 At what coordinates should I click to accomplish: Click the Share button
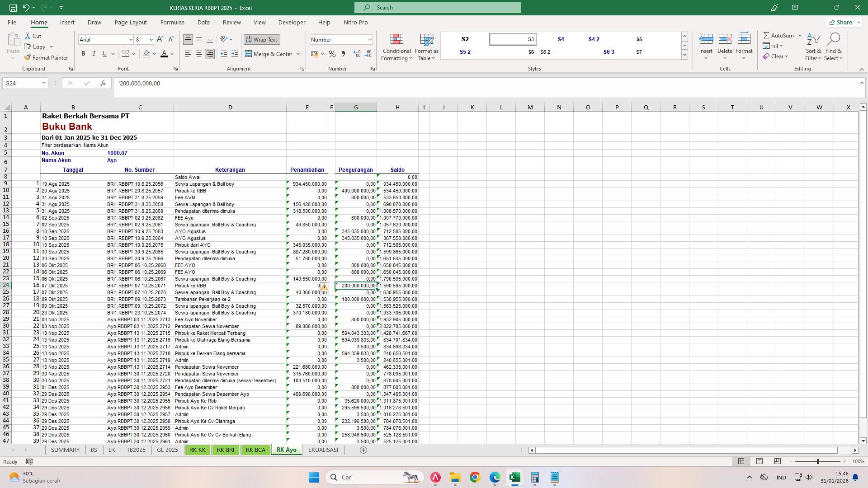tap(843, 22)
